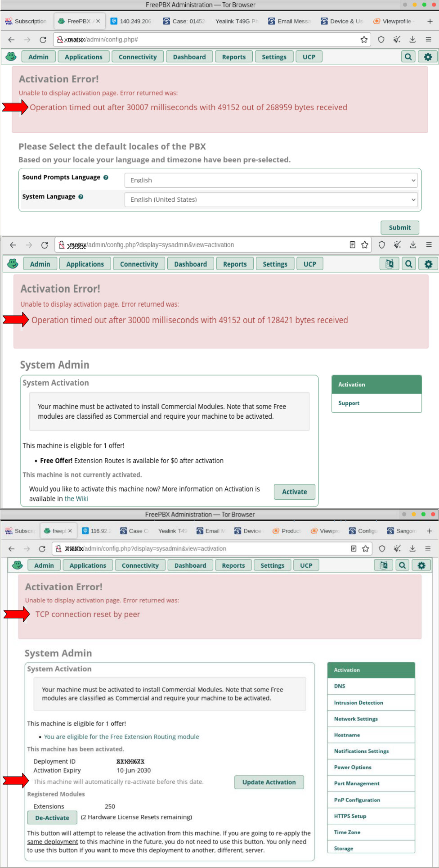The image size is (439, 868).
Task: Open Intrusion Detection in the sidebar
Action: 371,702
